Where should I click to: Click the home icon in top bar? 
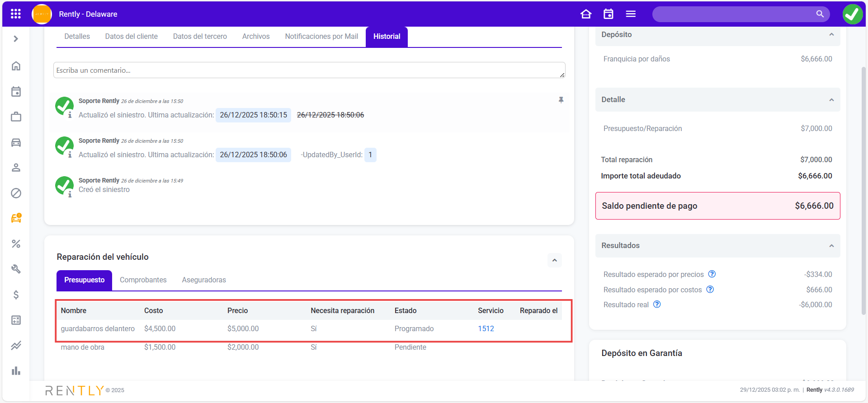586,14
